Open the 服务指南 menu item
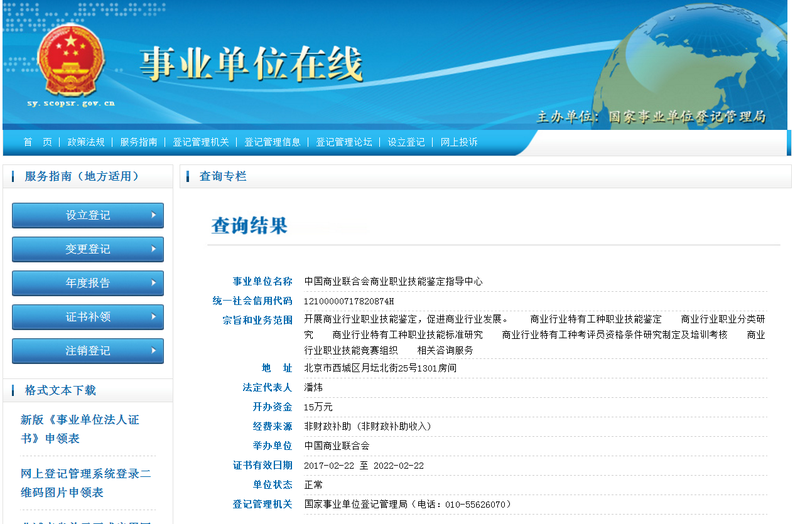The image size is (800, 524). [x=138, y=142]
